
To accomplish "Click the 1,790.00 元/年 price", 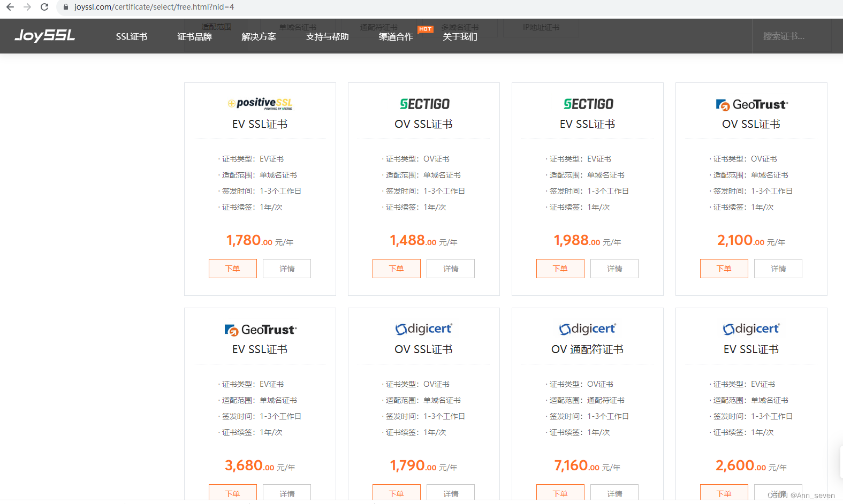I will [x=424, y=466].
